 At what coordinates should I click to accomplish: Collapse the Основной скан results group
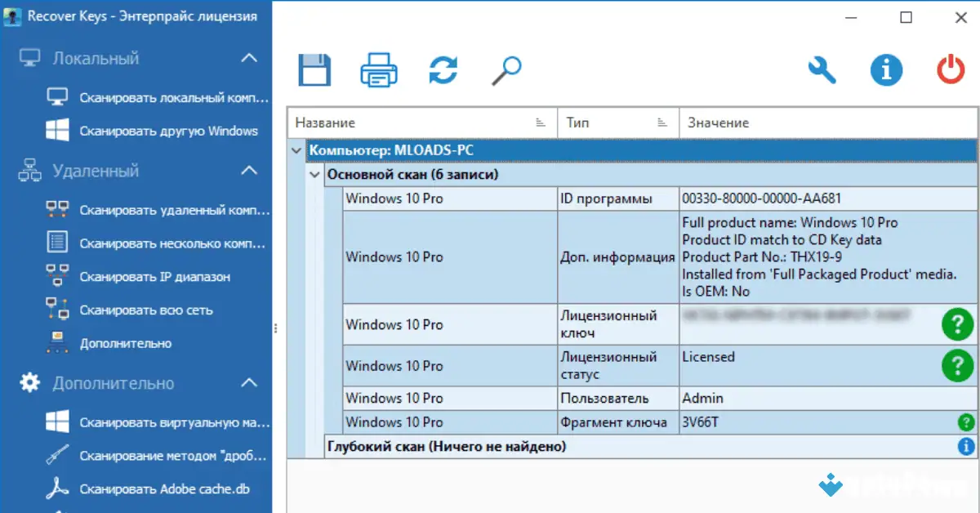[314, 174]
